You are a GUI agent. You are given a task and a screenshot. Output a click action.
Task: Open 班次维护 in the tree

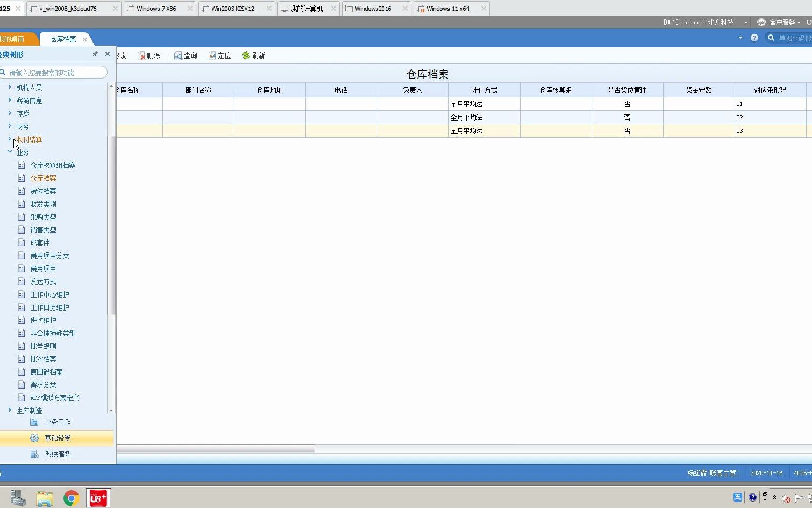coord(43,320)
